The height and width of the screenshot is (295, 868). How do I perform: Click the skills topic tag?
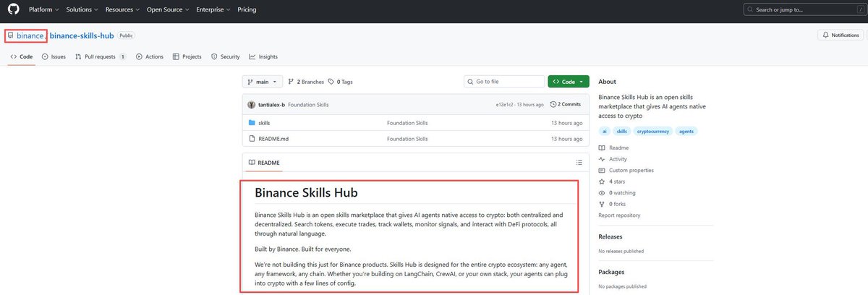tap(622, 132)
